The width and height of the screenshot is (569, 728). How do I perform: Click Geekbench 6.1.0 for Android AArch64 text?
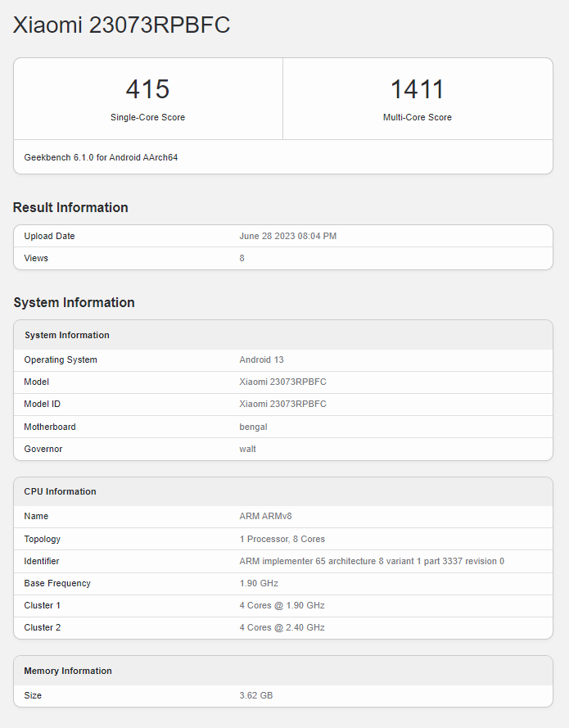pyautogui.click(x=101, y=157)
